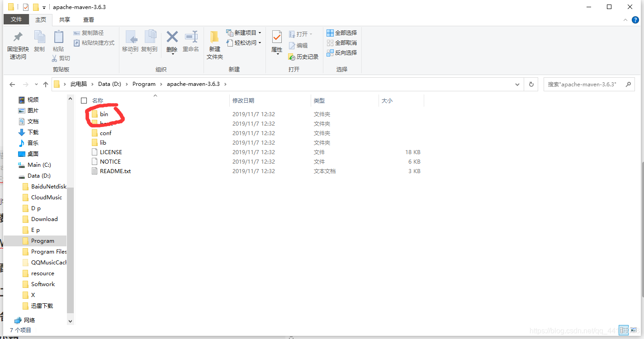Click the navigation pane scrollbar down arrow
644x339 pixels.
[70, 321]
